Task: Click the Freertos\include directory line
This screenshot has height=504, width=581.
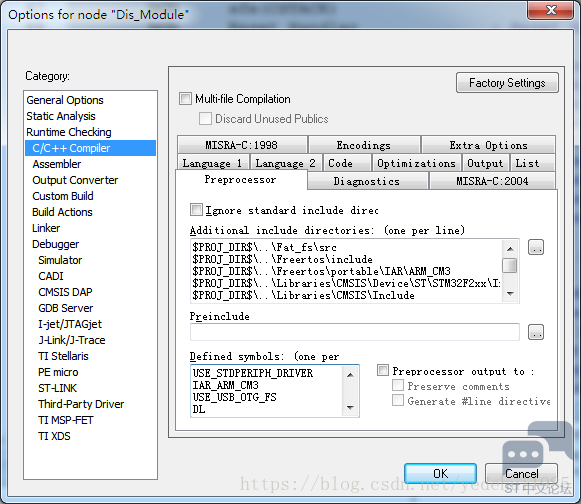Action: pos(282,259)
